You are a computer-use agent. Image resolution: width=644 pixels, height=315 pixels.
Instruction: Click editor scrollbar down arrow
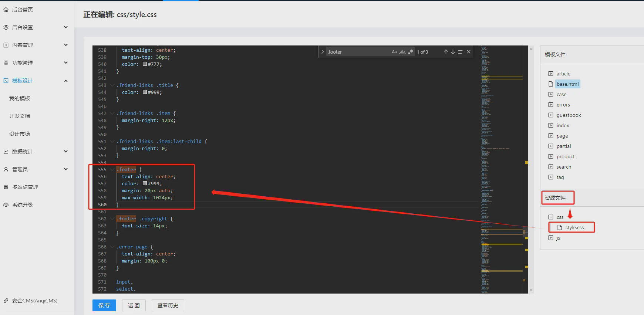(x=531, y=290)
